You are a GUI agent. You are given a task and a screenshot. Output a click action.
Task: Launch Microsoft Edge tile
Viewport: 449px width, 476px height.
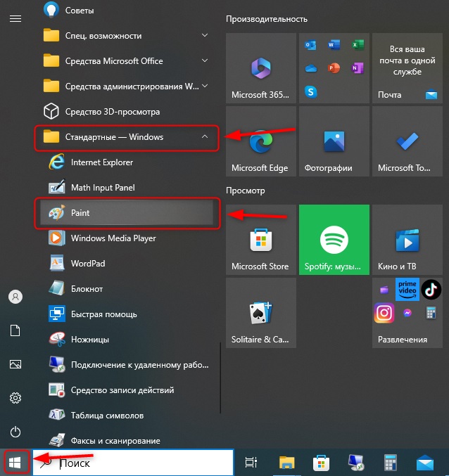coord(261,141)
